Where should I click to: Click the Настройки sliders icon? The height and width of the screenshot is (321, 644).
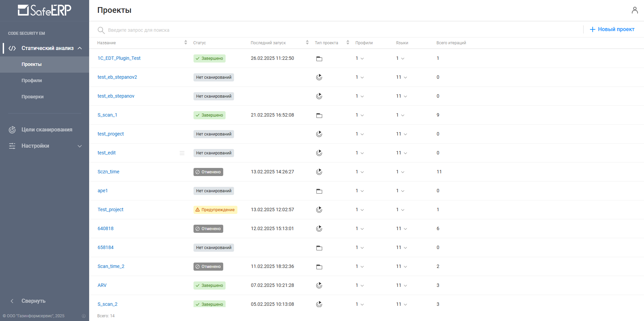(12, 146)
